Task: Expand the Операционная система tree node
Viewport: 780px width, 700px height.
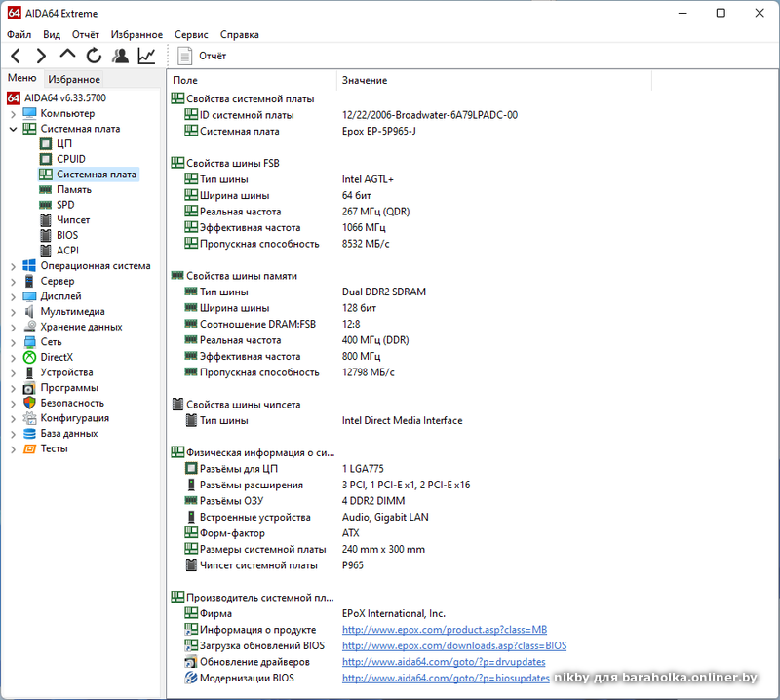Action: coord(14,266)
